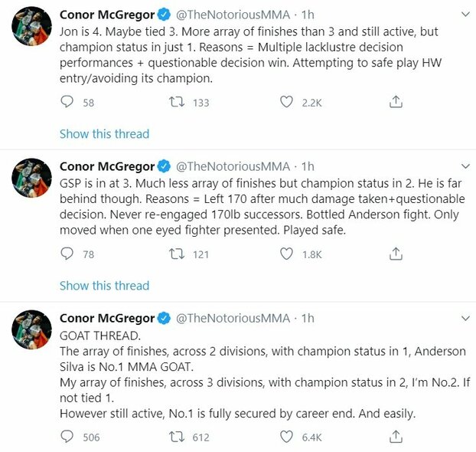476x452 pixels.
Task: Like the "Jon is 4" tweet
Action: click(287, 102)
